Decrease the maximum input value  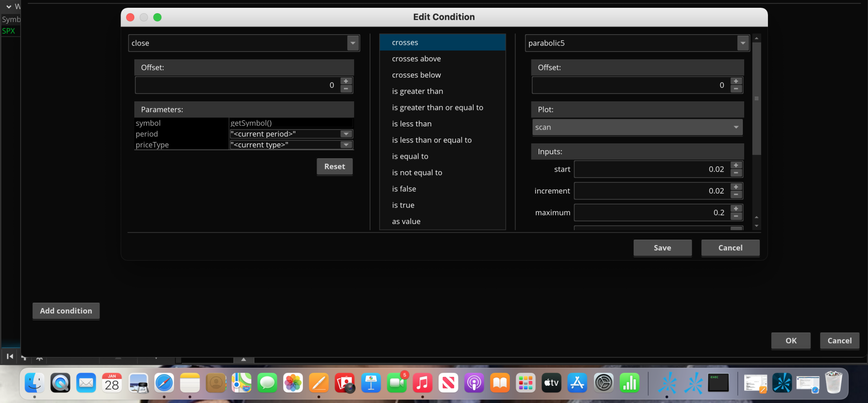pos(736,216)
